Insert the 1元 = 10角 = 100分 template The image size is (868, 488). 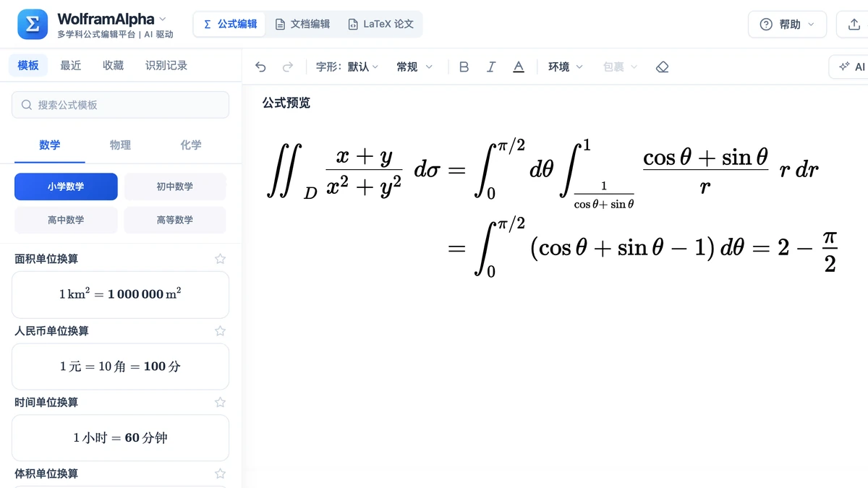pos(120,367)
